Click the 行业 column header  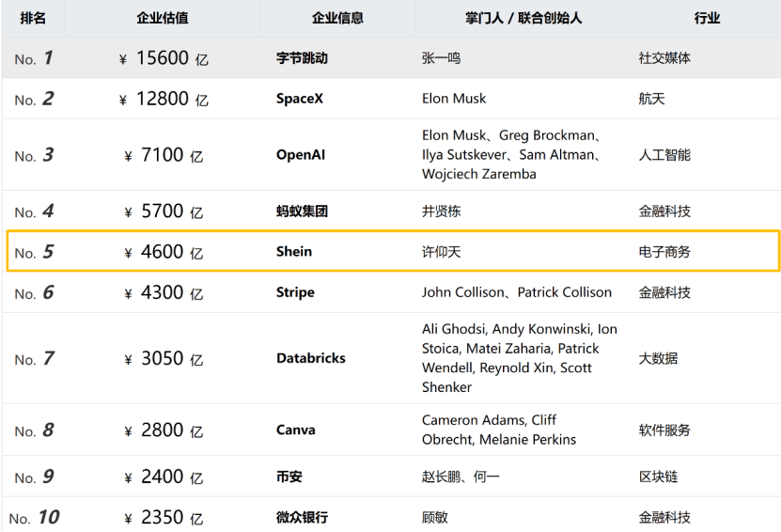click(707, 18)
